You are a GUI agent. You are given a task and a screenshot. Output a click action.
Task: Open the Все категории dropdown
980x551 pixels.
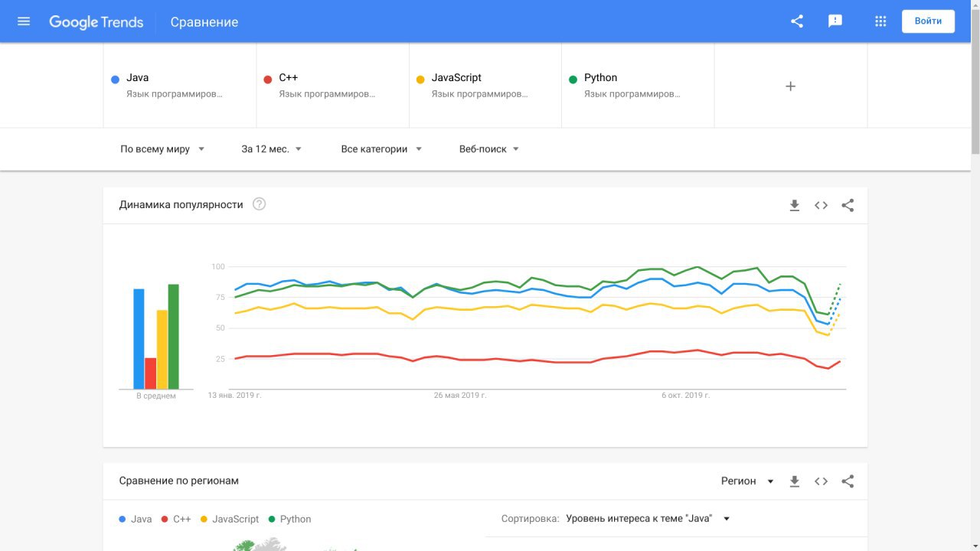point(381,149)
